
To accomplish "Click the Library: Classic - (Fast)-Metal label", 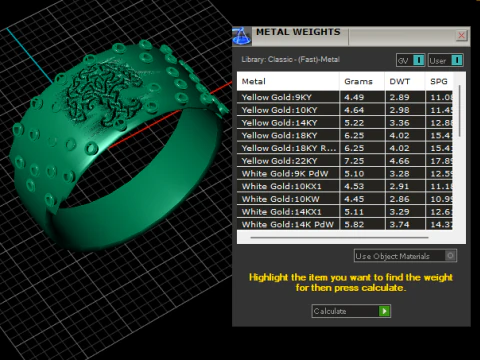I will click(290, 59).
